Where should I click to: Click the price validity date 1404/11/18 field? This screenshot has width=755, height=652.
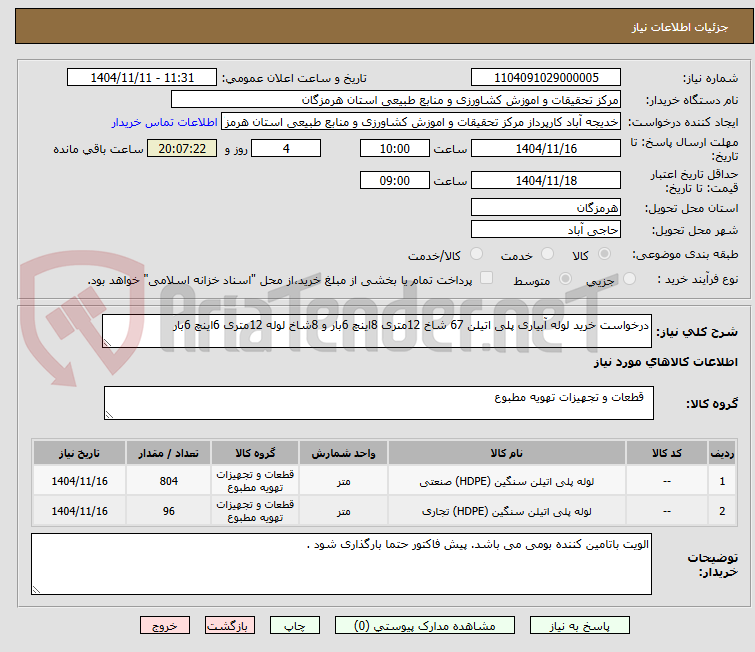[x=546, y=181]
